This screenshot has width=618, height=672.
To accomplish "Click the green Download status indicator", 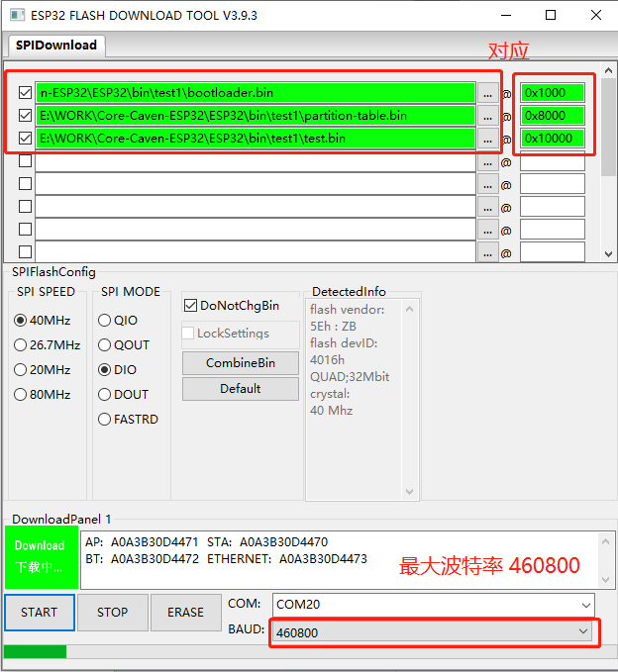I will pos(42,557).
